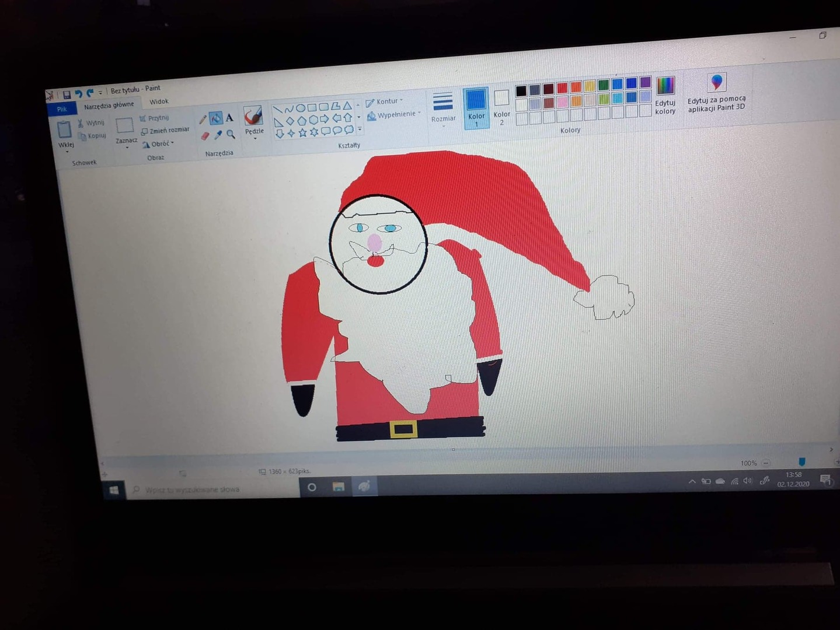Image resolution: width=840 pixels, height=630 pixels.
Task: Open the Obróć rotate dropdown
Action: [x=158, y=143]
